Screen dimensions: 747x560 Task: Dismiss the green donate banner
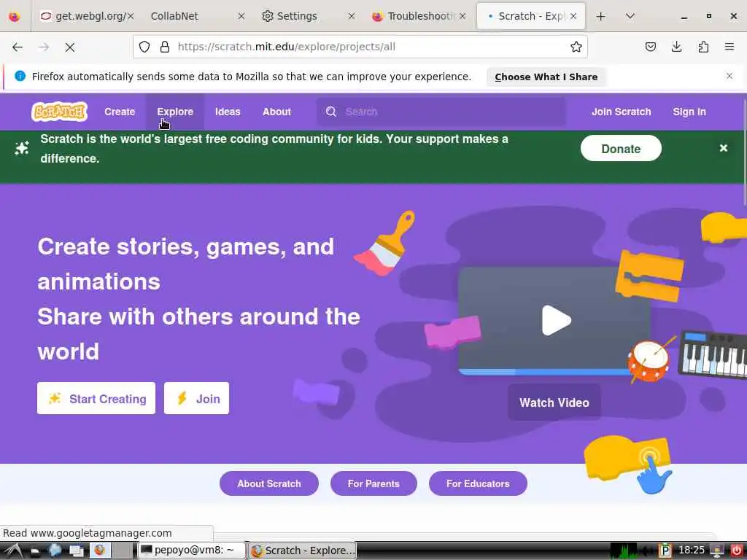click(x=723, y=148)
